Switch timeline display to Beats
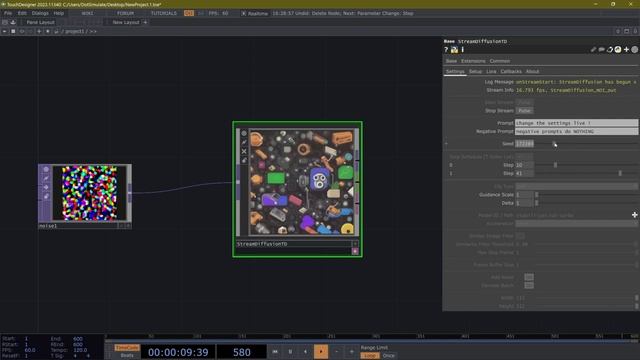Viewport: 640px width, 360px height. 127,356
